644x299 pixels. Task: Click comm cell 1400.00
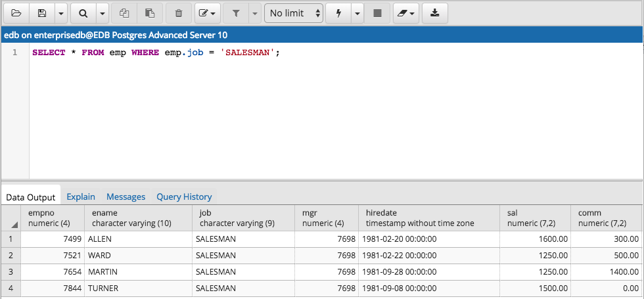click(x=607, y=272)
